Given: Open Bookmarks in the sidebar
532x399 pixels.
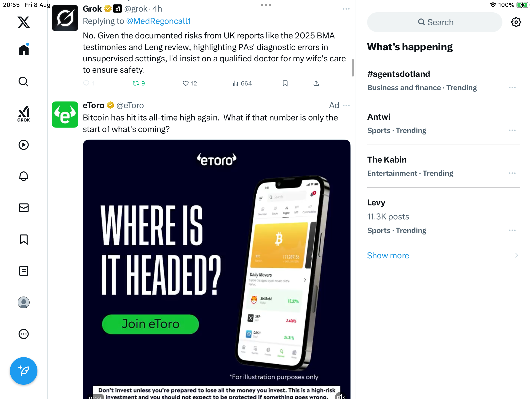Looking at the screenshot, I should [24, 239].
